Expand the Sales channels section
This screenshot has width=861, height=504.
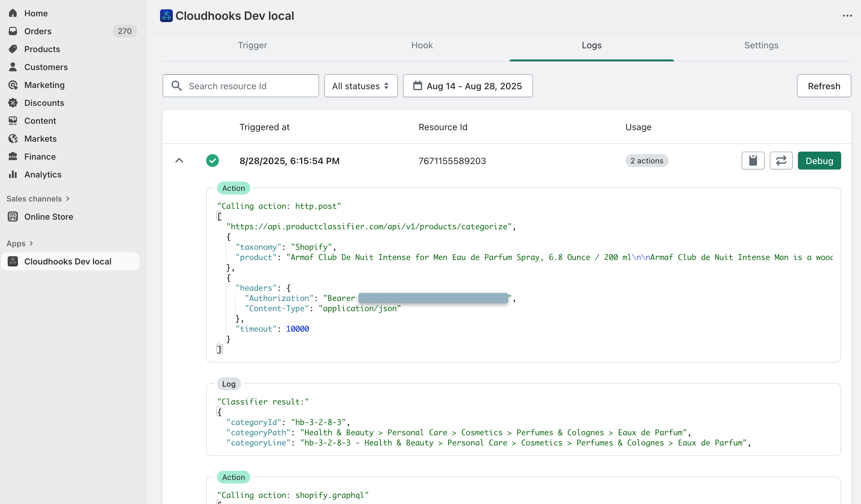[x=37, y=199]
